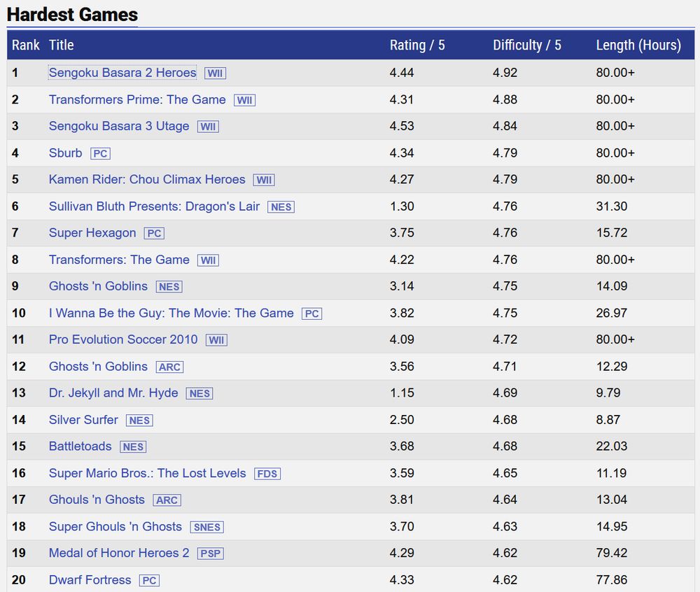This screenshot has height=592, width=700.
Task: Open the Sengoku Basara 3 Utage link
Action: (119, 126)
